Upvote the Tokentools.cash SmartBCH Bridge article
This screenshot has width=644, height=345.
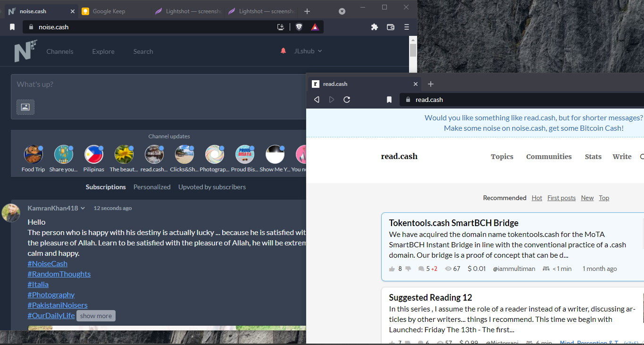pos(392,269)
